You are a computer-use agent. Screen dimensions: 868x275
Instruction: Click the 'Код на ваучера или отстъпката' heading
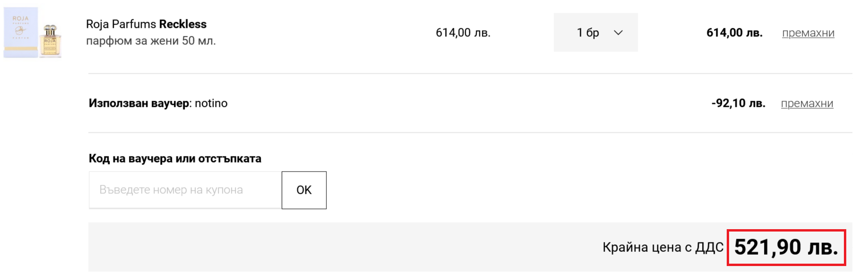tap(175, 158)
